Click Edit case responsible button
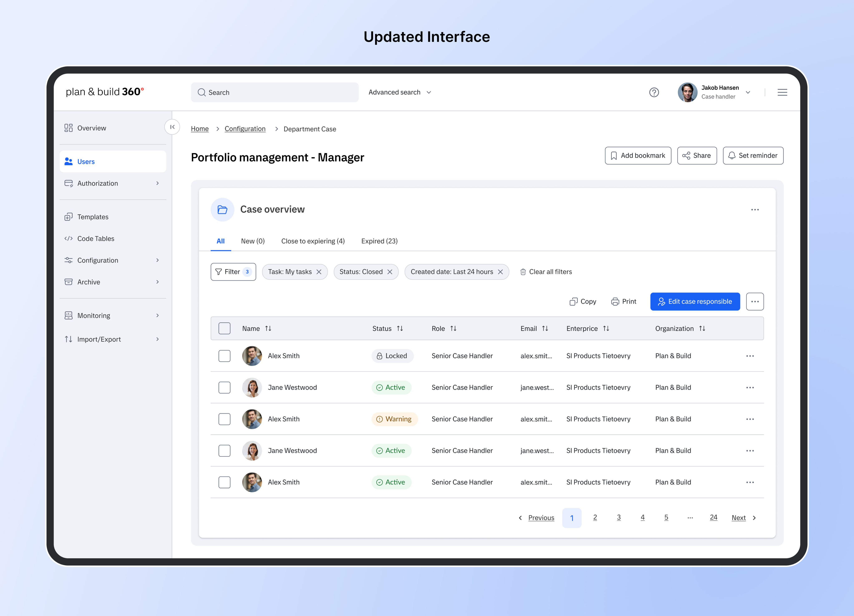The image size is (854, 616). pyautogui.click(x=695, y=302)
